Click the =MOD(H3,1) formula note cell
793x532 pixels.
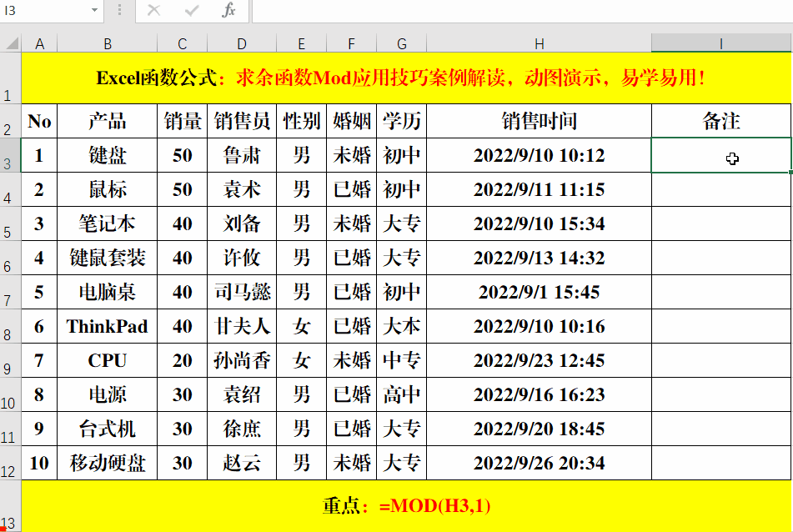click(406, 505)
